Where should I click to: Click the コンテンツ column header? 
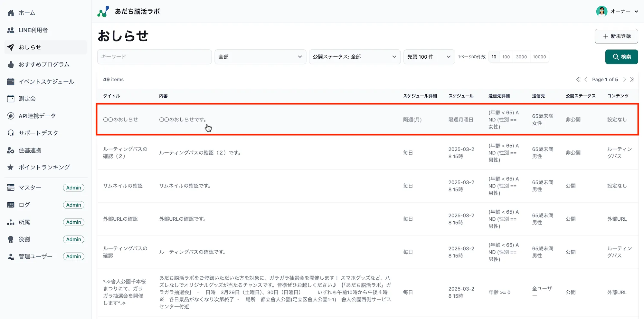618,96
